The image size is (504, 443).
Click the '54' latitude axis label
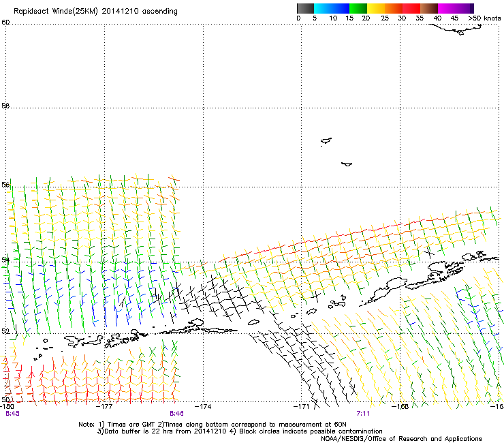point(5,260)
